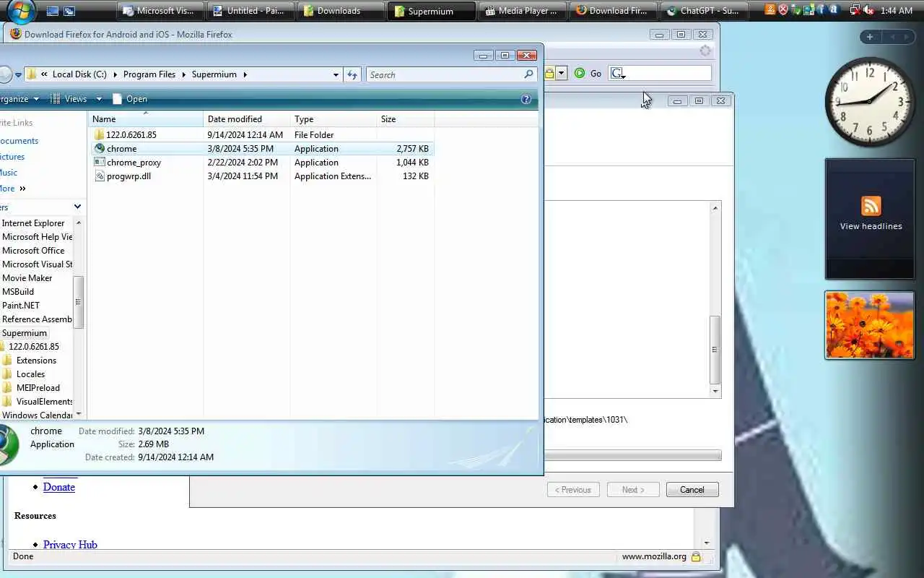Collapse the Folders pane chevron
924x578 pixels.
(x=78, y=207)
